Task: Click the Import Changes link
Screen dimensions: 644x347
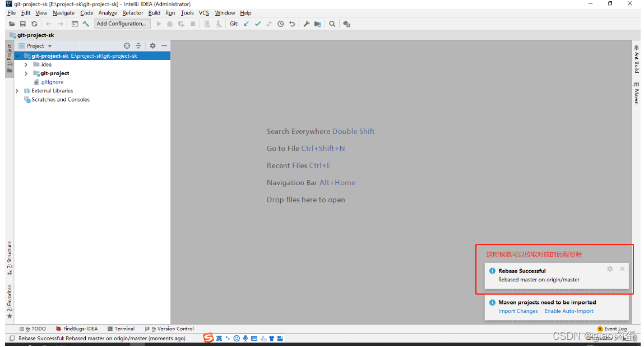Action: pos(518,311)
